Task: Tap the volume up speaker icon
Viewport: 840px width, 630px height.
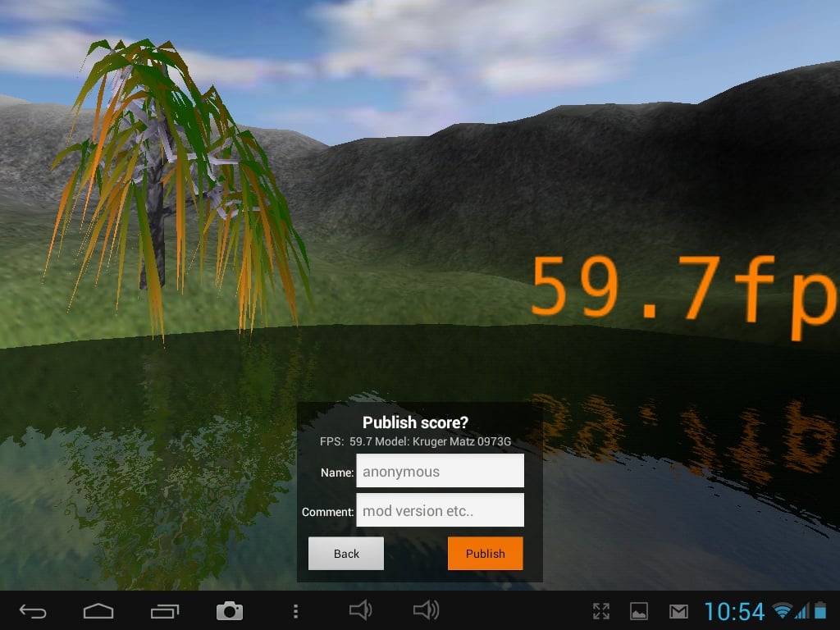Action: click(x=427, y=610)
